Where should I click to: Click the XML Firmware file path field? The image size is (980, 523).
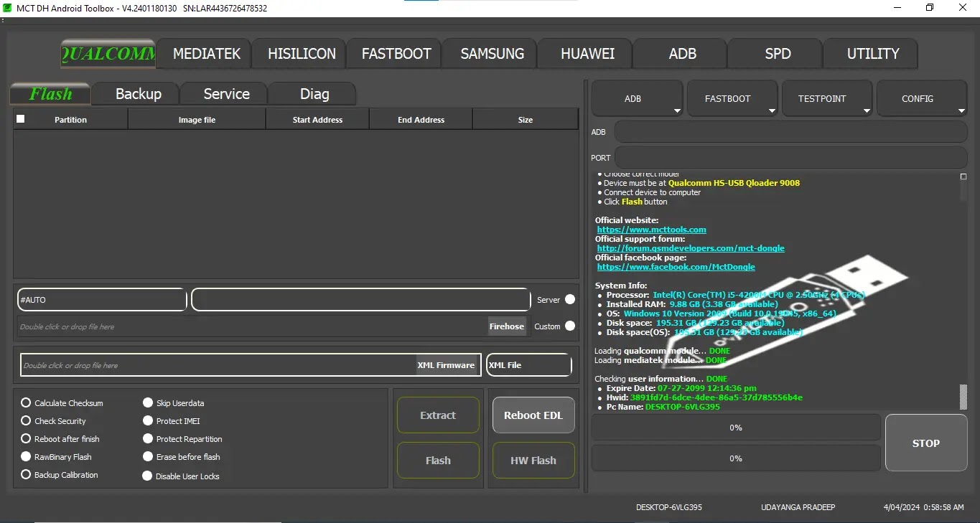218,365
